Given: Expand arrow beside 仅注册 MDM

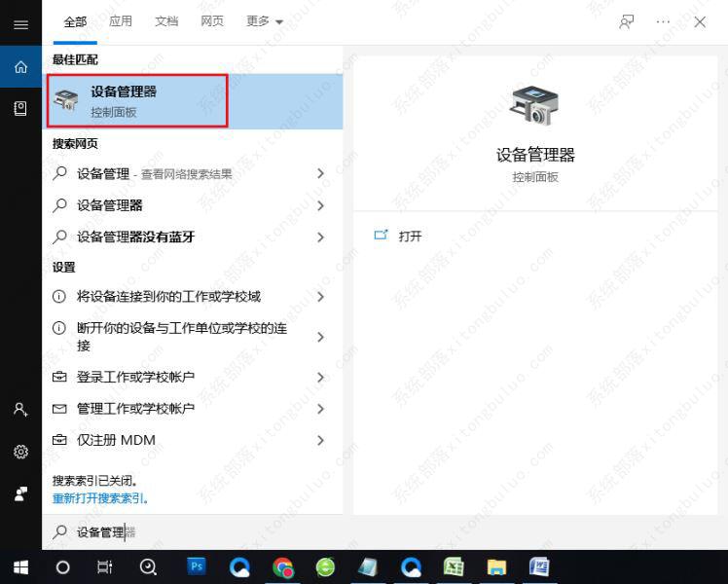Looking at the screenshot, I should click(x=320, y=440).
